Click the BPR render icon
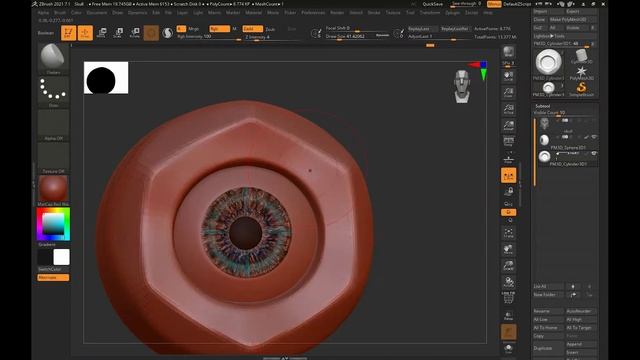 [509, 52]
